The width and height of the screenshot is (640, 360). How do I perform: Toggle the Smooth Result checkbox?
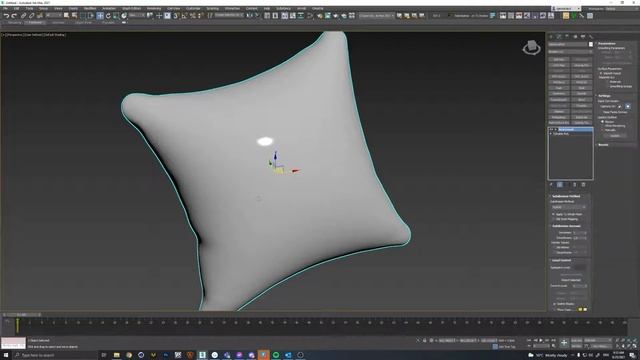(601, 73)
